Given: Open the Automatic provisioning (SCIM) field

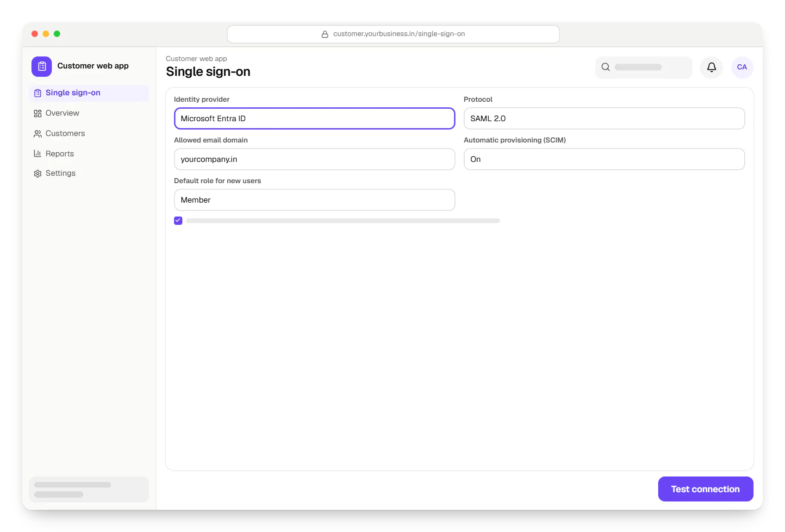Looking at the screenshot, I should [x=604, y=159].
